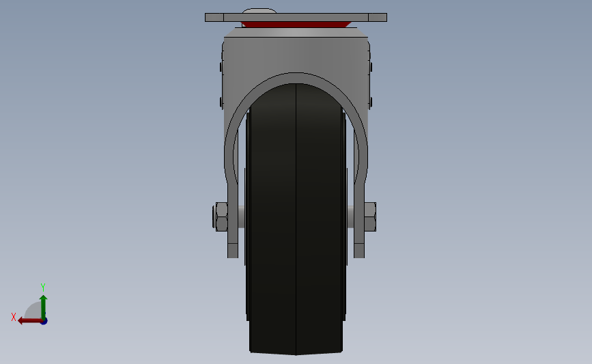This screenshot has width=592, height=364.
Task: Select the top mounting plate of the caster
Action: (296, 17)
